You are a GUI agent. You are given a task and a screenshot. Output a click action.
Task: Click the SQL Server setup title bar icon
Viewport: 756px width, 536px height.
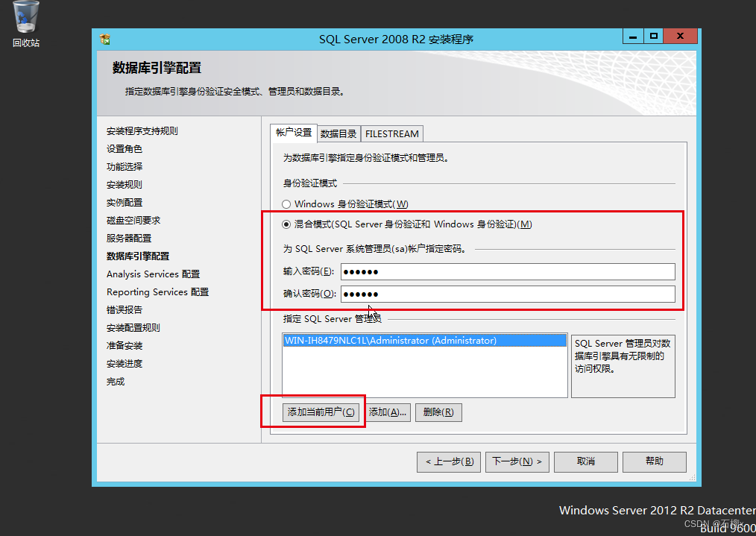pyautogui.click(x=105, y=39)
